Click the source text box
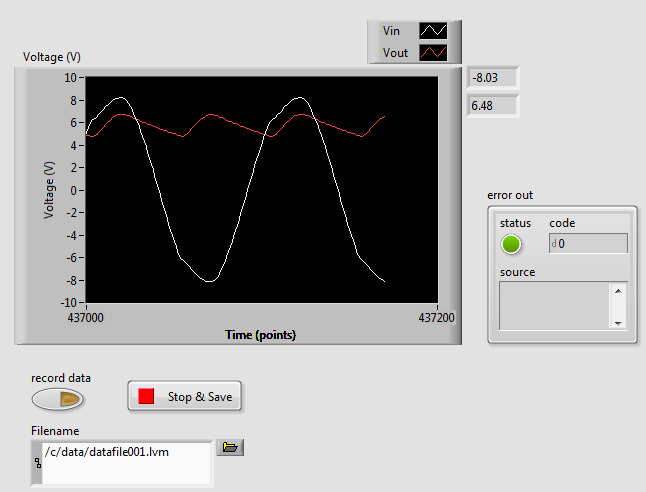646x492 pixels. (554, 305)
